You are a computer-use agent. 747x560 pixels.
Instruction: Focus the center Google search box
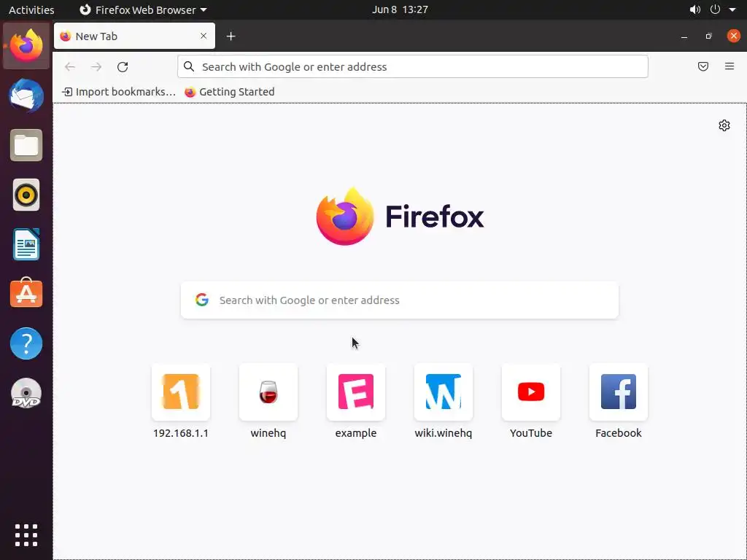(x=399, y=300)
